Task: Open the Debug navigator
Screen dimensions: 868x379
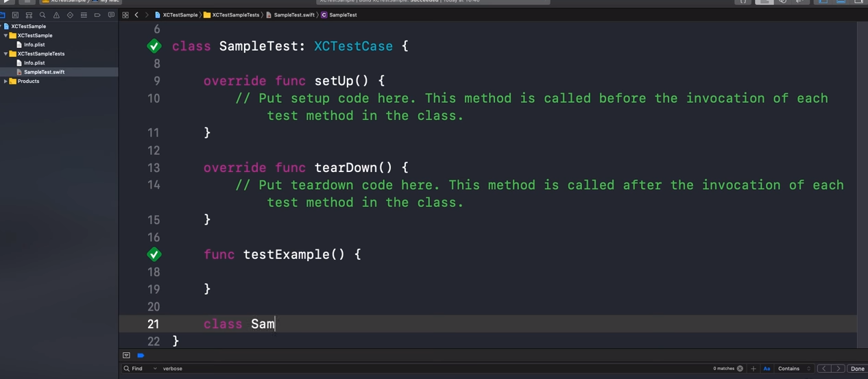Action: 84,14
